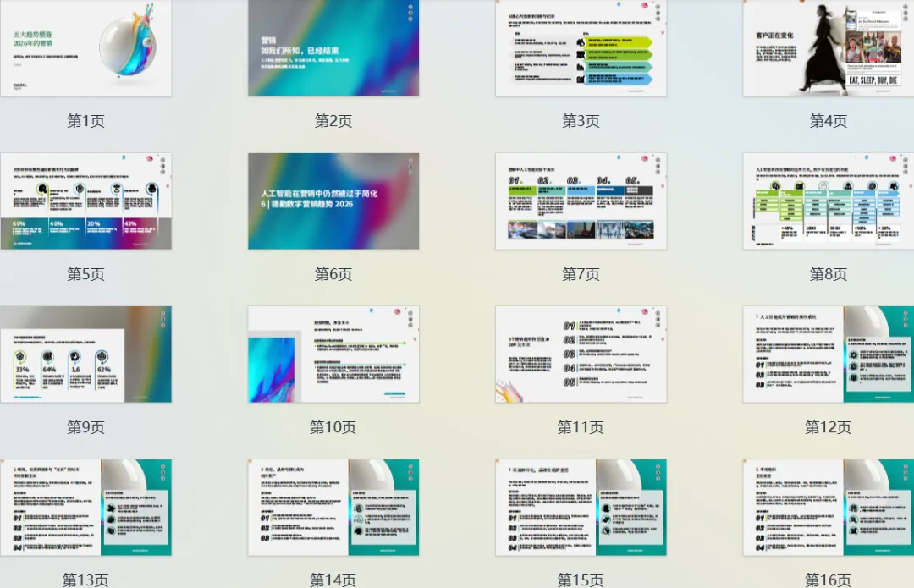Click the black icon beside the top green arrow on page 3
Image resolution: width=914 pixels, height=588 pixels.
[x=581, y=41]
